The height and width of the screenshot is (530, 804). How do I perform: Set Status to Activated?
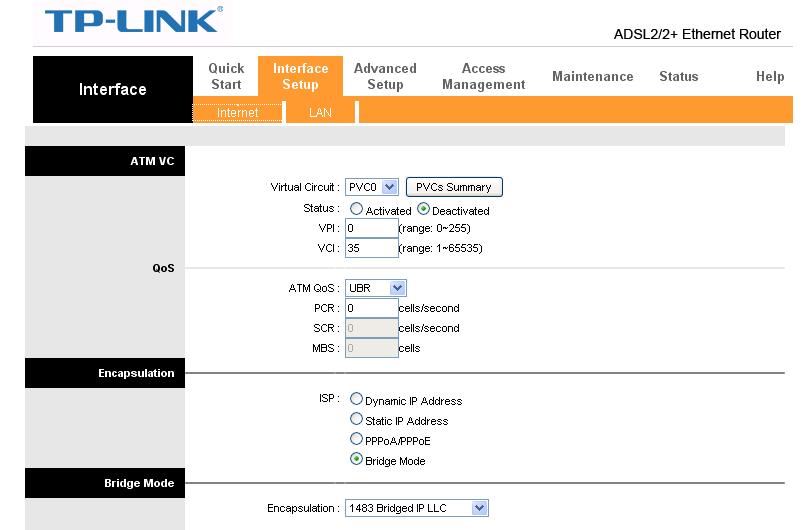tap(356, 210)
